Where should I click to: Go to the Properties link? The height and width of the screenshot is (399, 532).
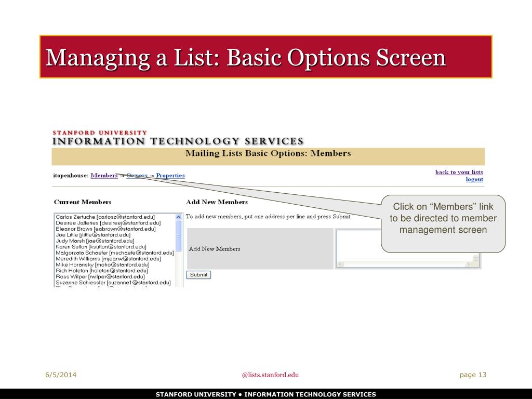(170, 176)
